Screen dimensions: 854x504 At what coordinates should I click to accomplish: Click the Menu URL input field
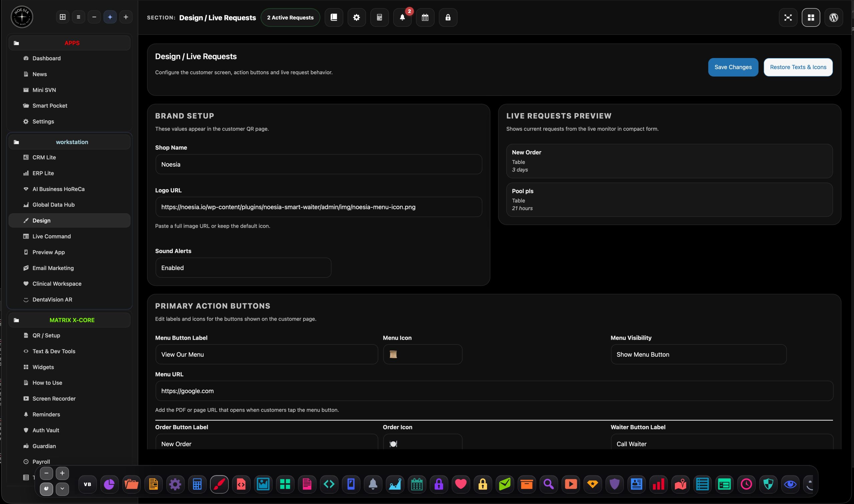(494, 391)
